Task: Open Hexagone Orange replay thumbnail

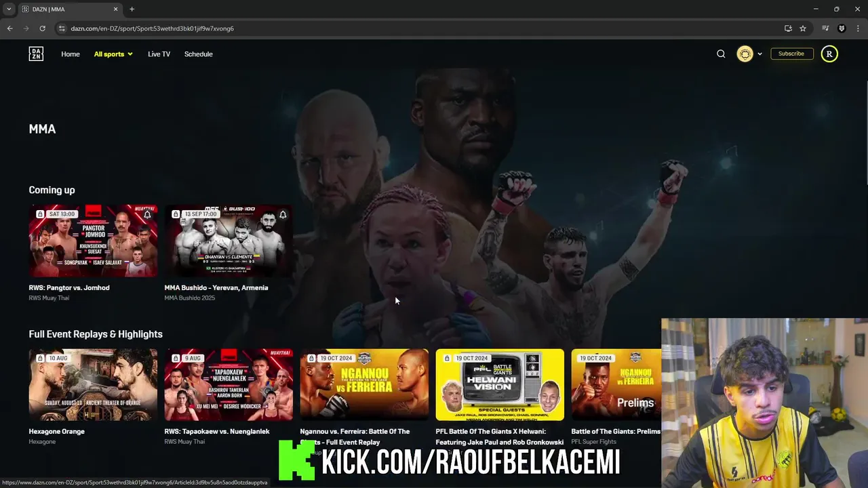Action: [93, 384]
